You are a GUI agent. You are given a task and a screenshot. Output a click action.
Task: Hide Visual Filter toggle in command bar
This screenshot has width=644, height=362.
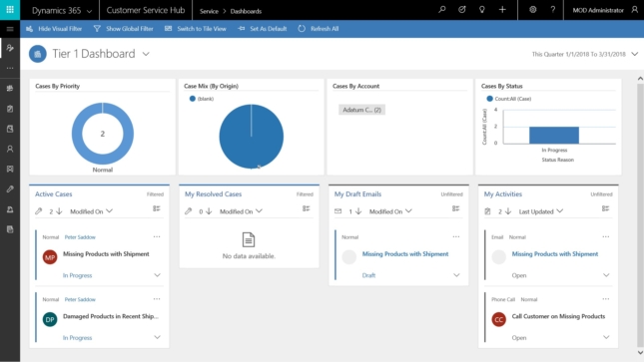[x=53, y=29]
